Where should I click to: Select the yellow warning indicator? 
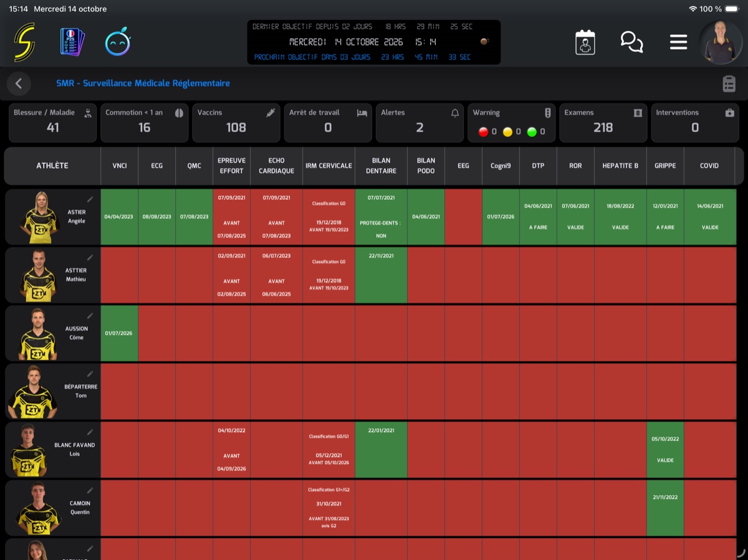(508, 131)
